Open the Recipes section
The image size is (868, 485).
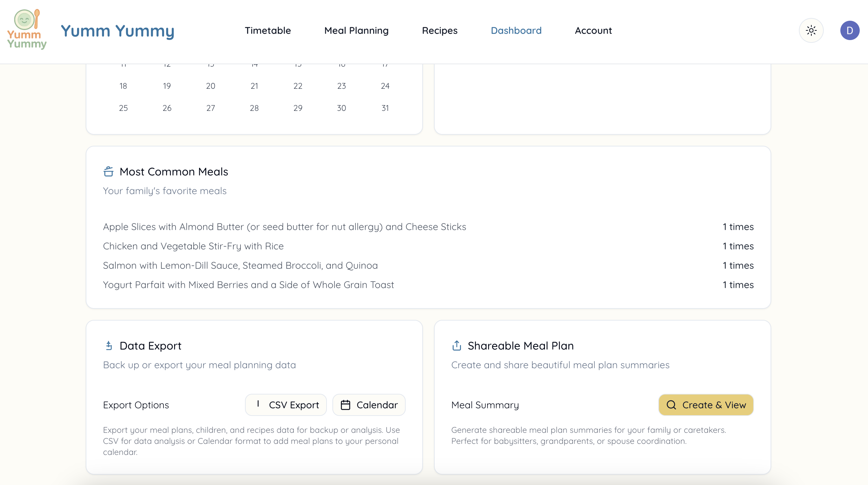pos(440,31)
